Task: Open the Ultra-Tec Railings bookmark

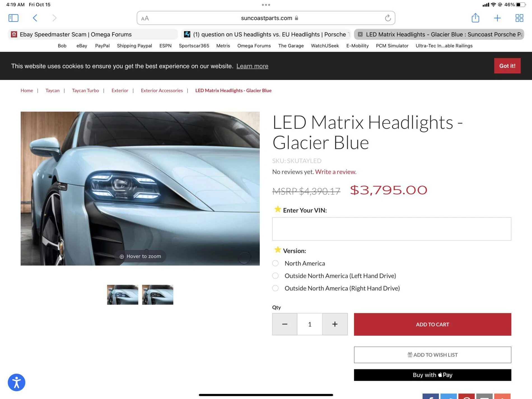Action: click(444, 46)
